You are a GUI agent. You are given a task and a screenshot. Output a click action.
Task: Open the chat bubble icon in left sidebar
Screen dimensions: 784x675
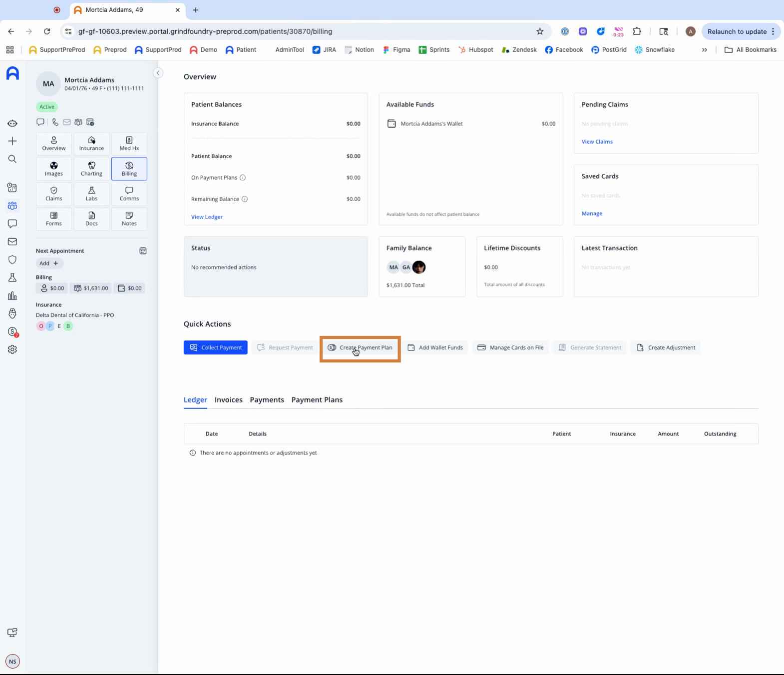click(x=12, y=224)
